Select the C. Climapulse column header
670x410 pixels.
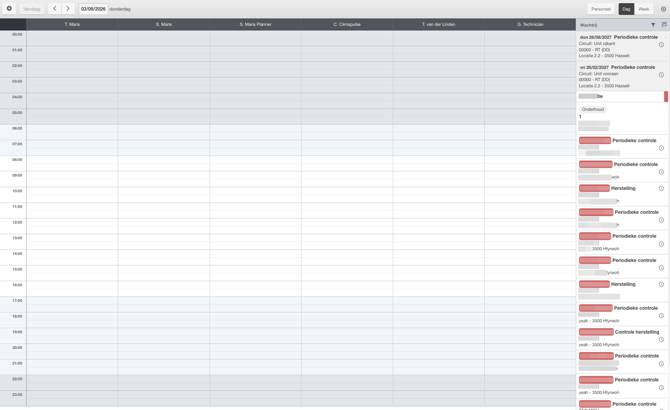point(347,24)
